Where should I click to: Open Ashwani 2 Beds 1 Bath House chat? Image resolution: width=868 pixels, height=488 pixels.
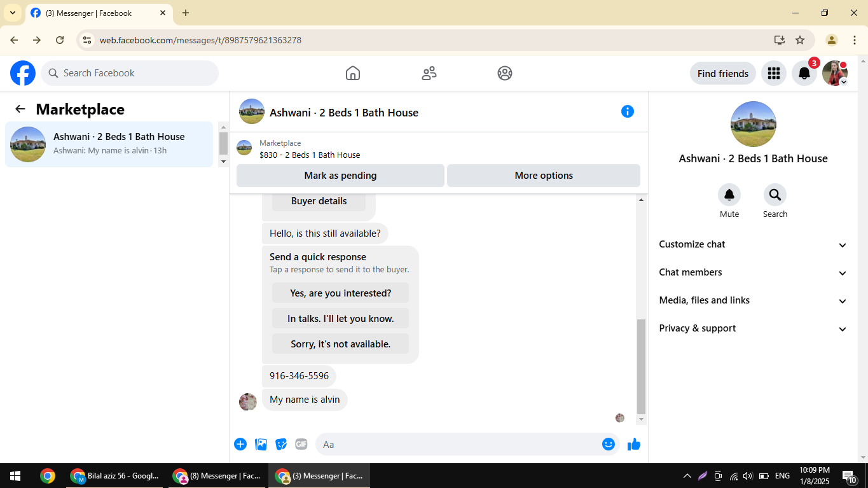(109, 144)
